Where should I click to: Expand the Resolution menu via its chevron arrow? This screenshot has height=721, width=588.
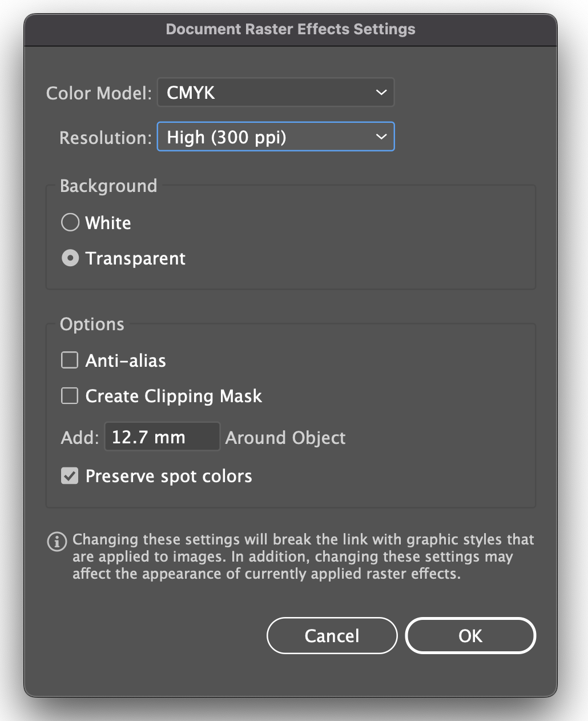[381, 137]
